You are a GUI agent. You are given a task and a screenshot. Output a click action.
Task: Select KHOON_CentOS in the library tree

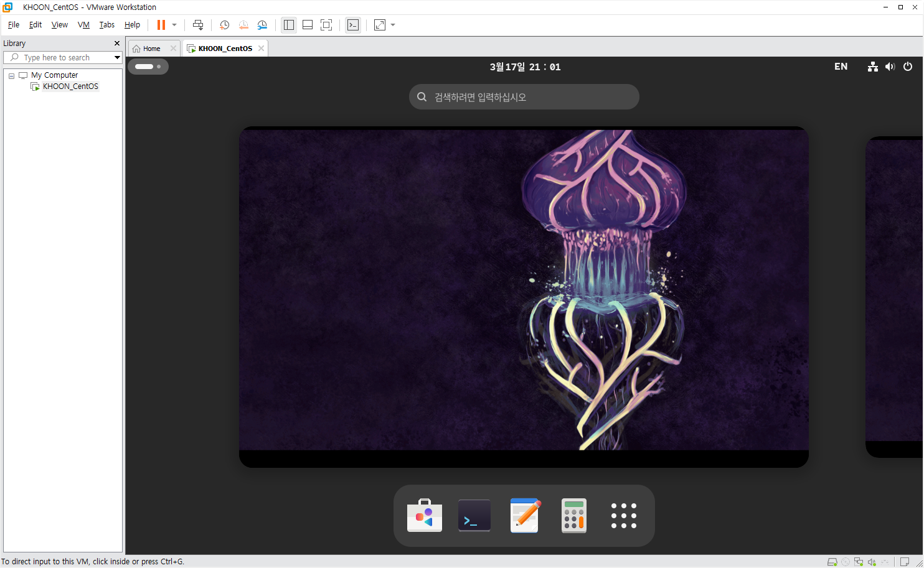point(70,86)
